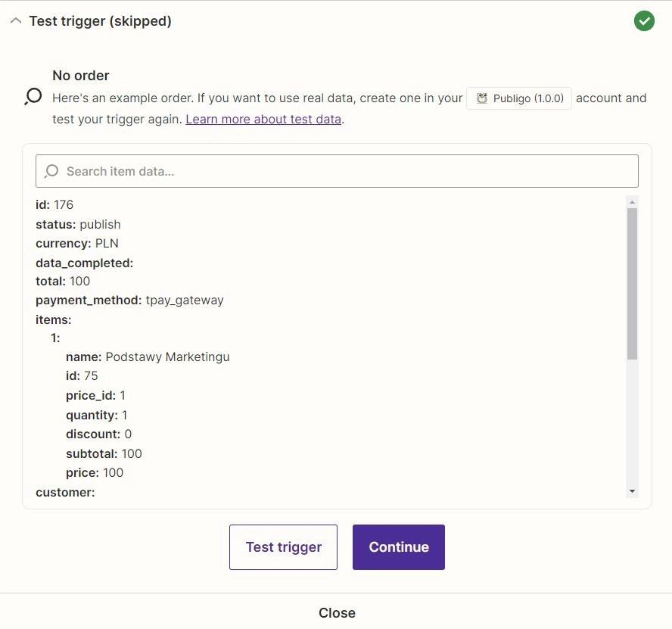The image size is (672, 629).
Task: Click the Publigo app icon in badge
Action: pyautogui.click(x=482, y=98)
